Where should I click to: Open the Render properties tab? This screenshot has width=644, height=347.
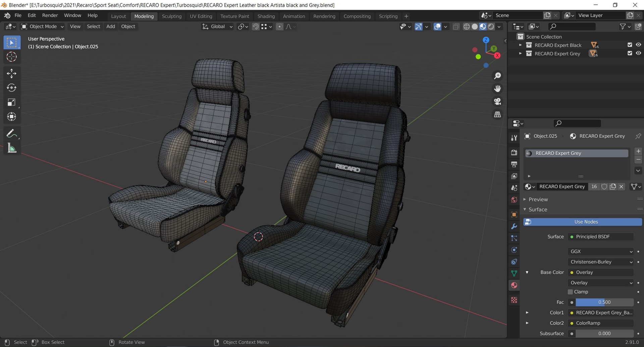tap(514, 153)
